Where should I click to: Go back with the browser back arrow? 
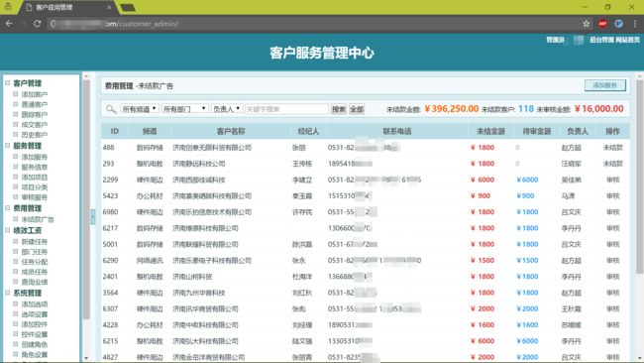[9, 24]
